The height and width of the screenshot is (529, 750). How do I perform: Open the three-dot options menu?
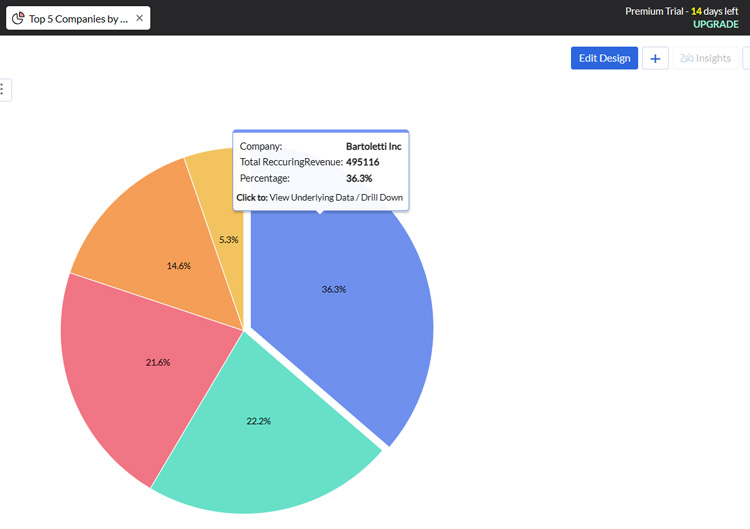(2, 89)
